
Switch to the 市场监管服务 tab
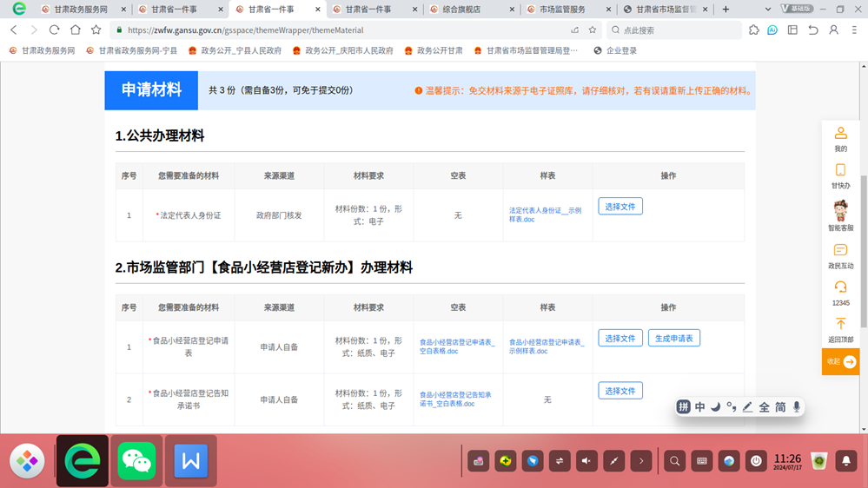click(x=562, y=10)
